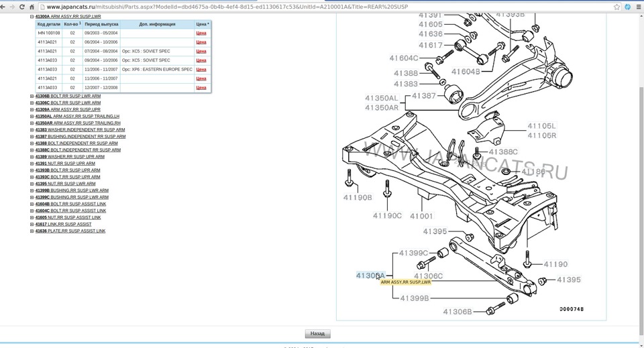Click the 'Доп. информация' column header
The width and height of the screenshot is (644, 348).
157,24
